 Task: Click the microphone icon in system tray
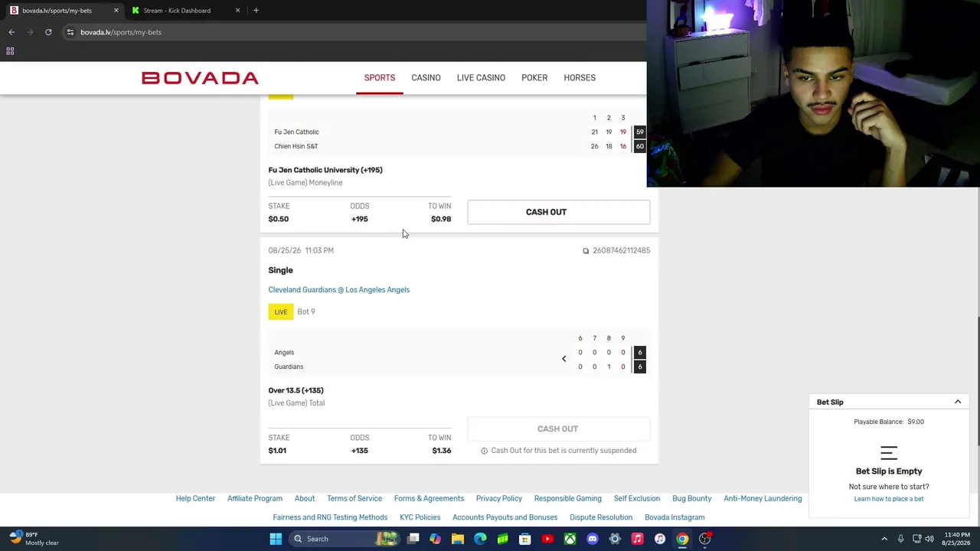coord(900,539)
